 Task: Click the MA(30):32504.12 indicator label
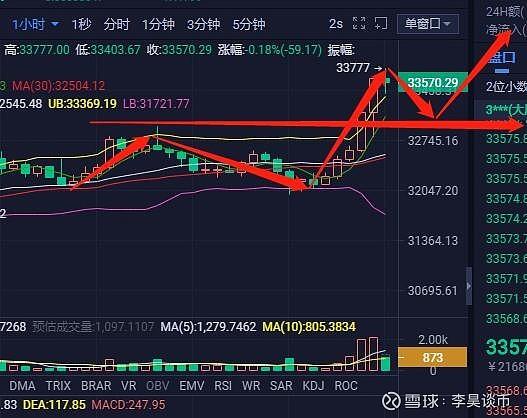point(58,86)
